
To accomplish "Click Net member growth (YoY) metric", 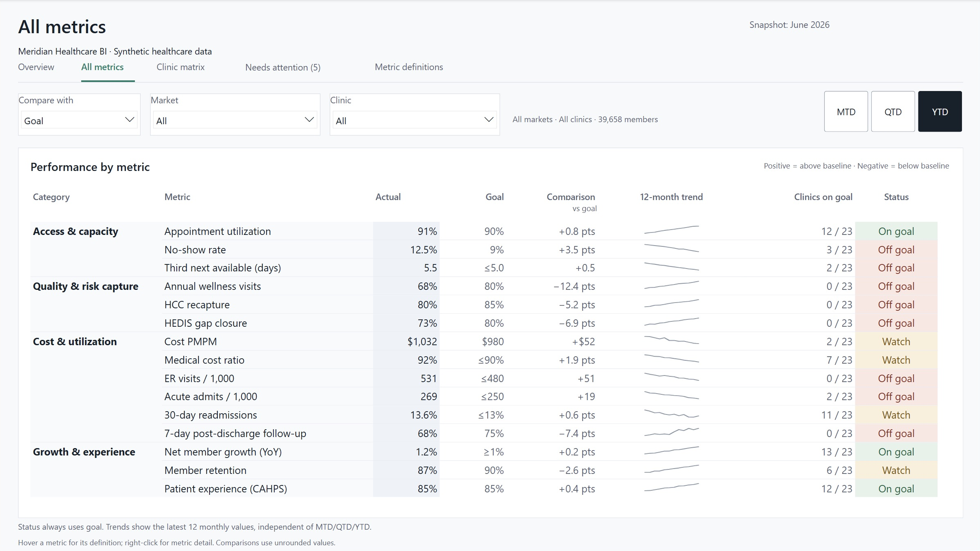I will 223,452.
